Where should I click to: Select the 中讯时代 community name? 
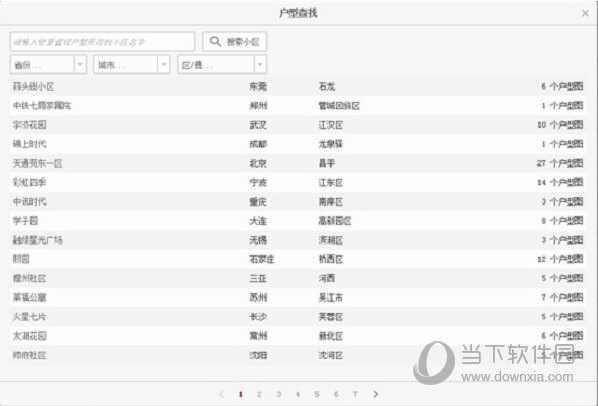tap(29, 201)
